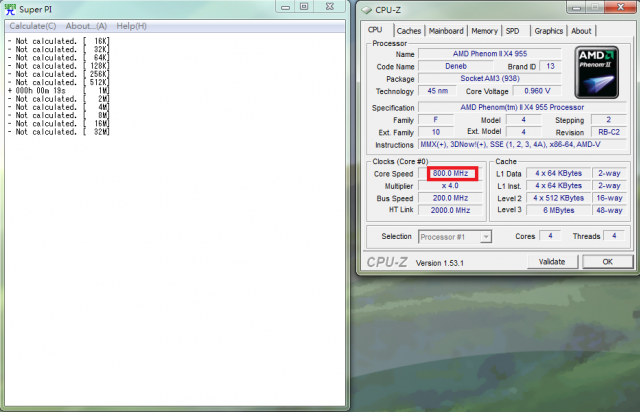Click the Revision value RB-C2
Screen dimensions: 640x412
(609, 132)
